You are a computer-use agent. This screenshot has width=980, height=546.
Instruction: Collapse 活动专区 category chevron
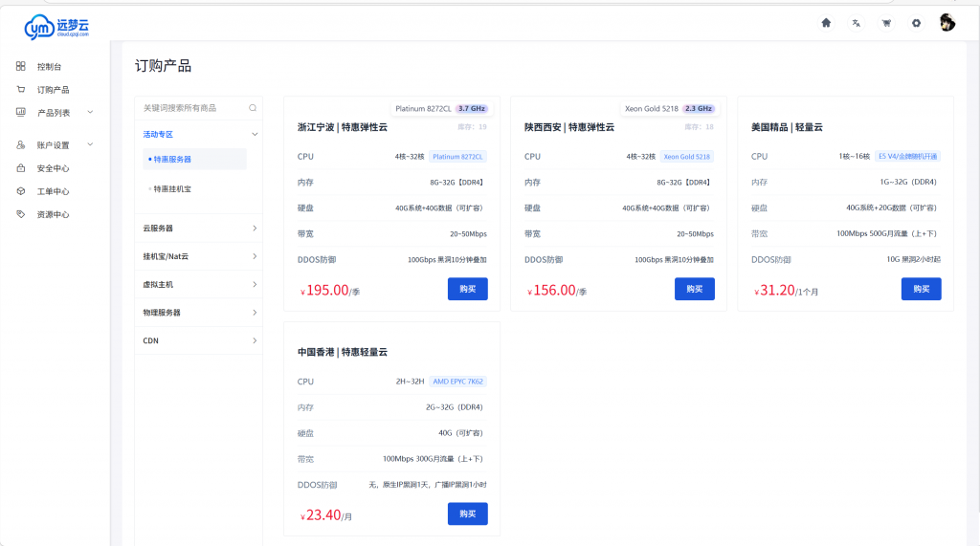pyautogui.click(x=255, y=134)
